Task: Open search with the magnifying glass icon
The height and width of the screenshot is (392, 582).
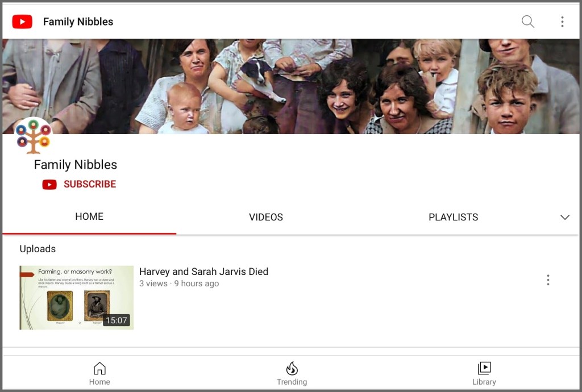Action: [x=527, y=22]
